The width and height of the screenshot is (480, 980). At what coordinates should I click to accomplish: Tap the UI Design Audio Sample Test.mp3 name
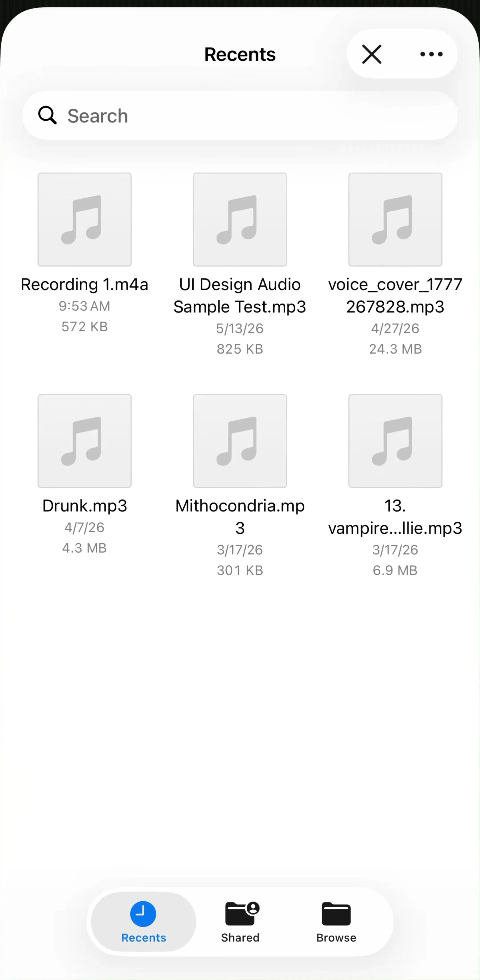point(240,296)
